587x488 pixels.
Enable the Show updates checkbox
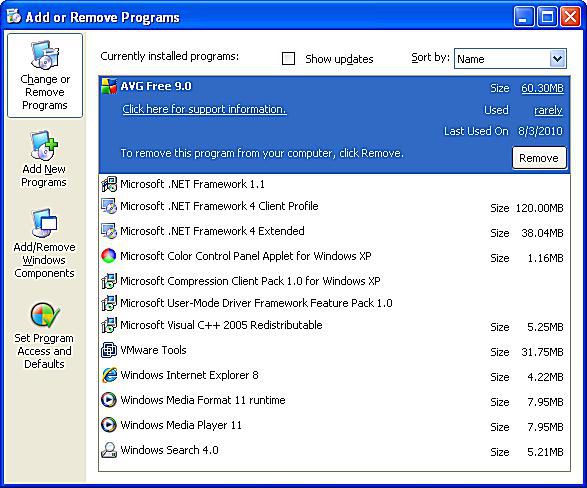[288, 59]
